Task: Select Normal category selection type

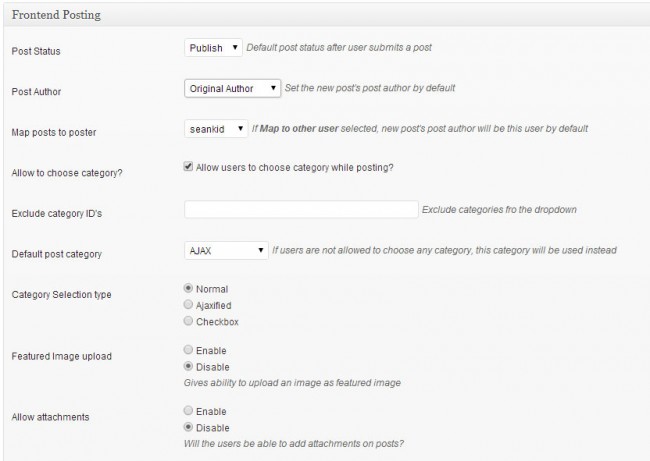Action: (188, 288)
